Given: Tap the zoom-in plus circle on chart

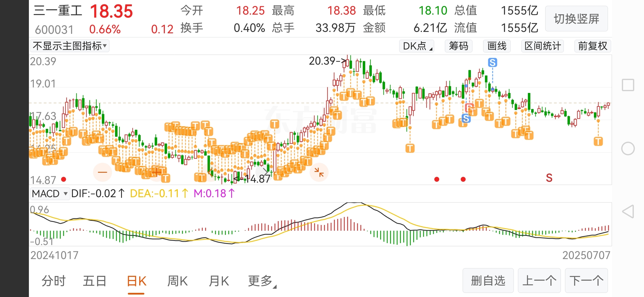Looking at the screenshot, I should click(x=156, y=172).
